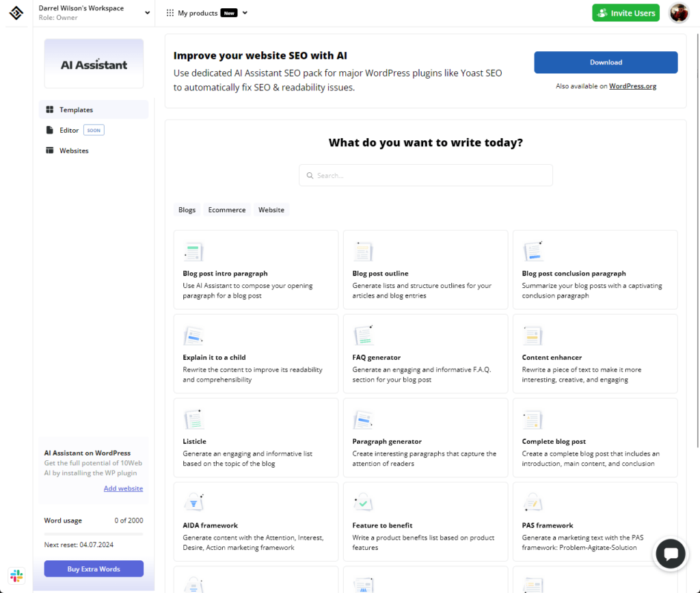700x593 pixels.
Task: Click the Blog post intro paragraph icon
Action: click(x=193, y=252)
